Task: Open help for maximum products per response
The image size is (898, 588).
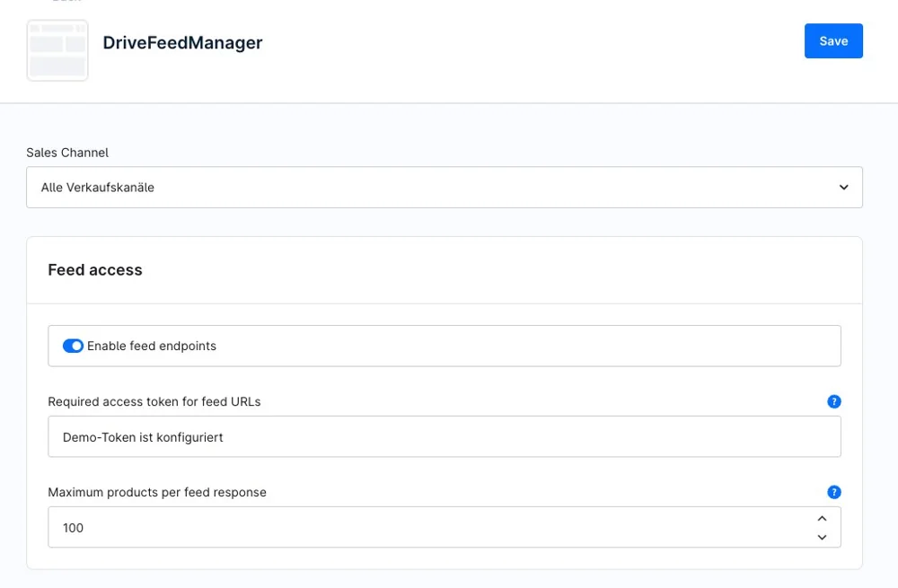Action: point(834,492)
